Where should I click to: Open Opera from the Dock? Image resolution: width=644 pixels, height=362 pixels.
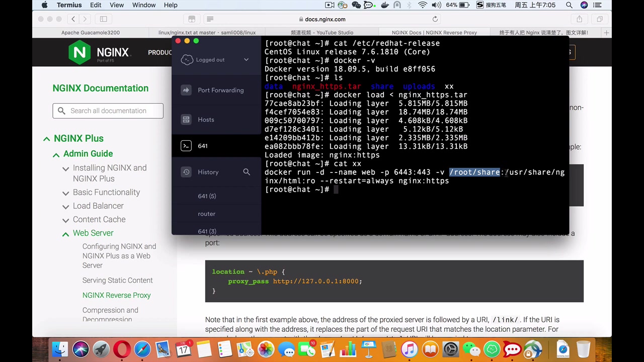(x=122, y=349)
